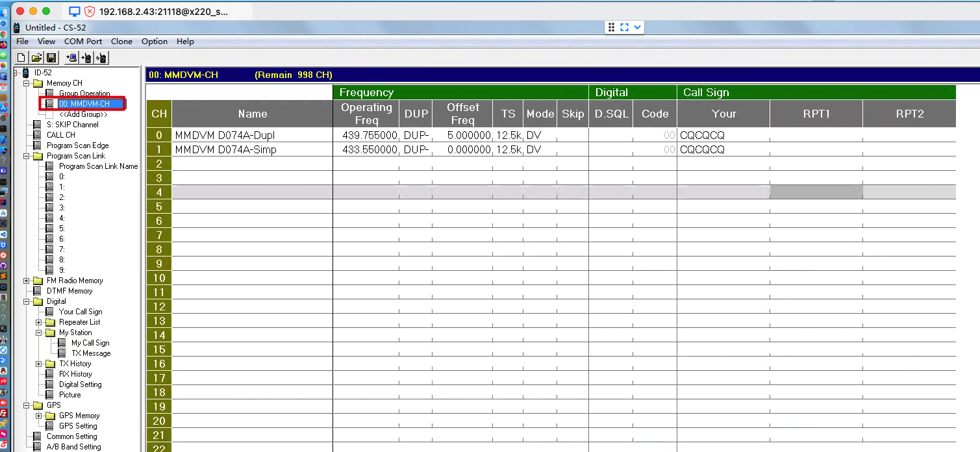Click the 433.550000 operating frequency cell
The width and height of the screenshot is (980, 452).
point(366,149)
